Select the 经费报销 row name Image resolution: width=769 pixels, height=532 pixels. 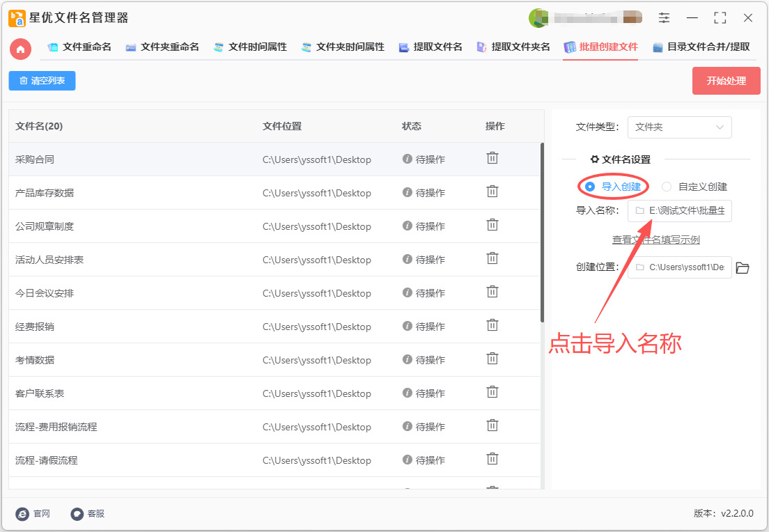35,327
